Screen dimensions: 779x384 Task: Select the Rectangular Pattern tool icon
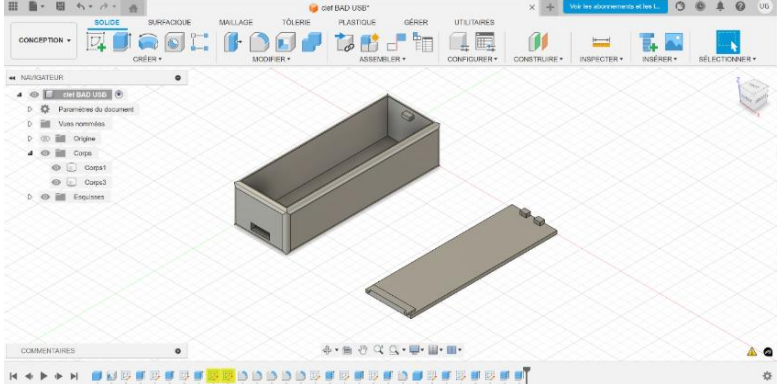199,42
